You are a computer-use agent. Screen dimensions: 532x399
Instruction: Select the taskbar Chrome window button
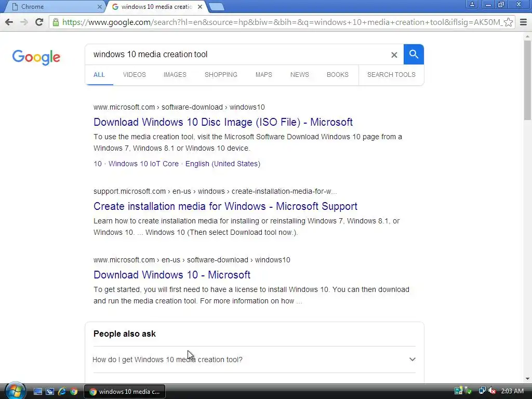(125, 392)
